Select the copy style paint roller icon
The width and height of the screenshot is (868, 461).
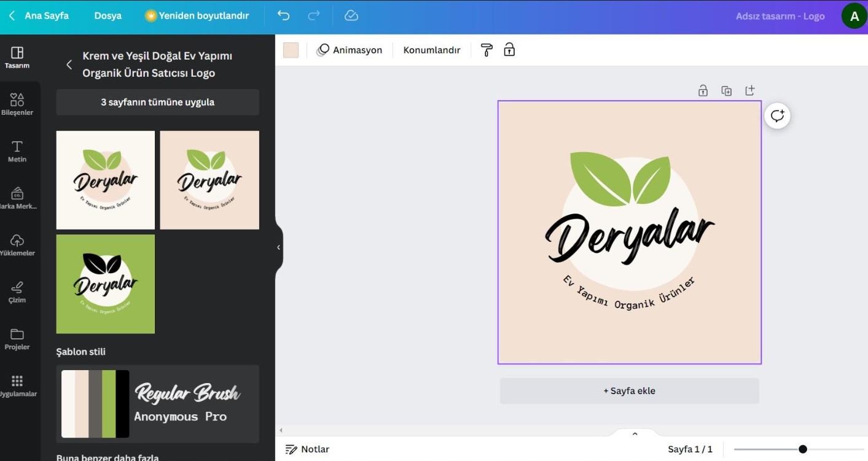click(487, 50)
